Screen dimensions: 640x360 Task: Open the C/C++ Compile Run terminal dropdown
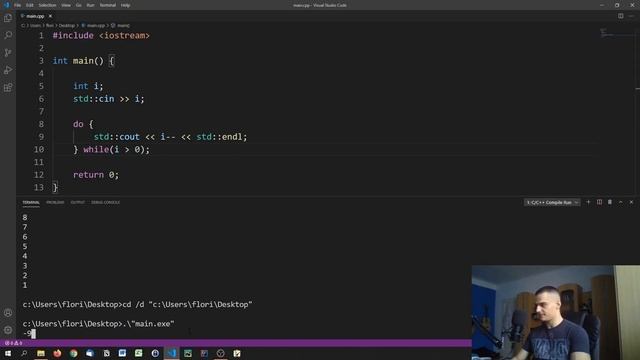pos(552,202)
